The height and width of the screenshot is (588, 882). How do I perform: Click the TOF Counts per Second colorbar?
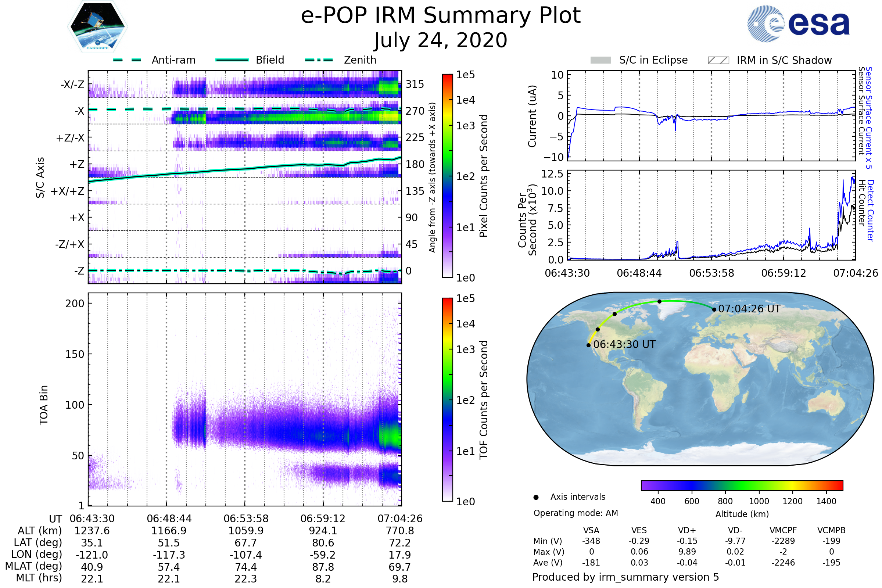click(x=447, y=400)
